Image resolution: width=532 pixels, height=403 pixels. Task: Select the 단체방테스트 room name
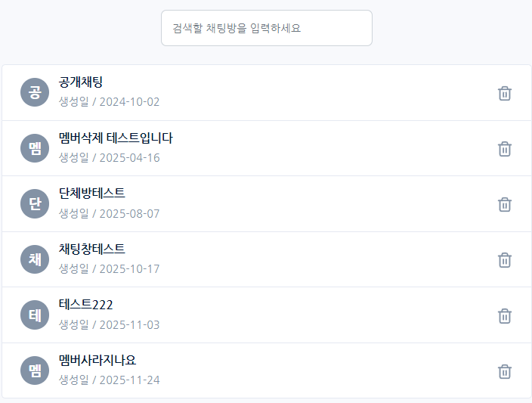(x=92, y=194)
